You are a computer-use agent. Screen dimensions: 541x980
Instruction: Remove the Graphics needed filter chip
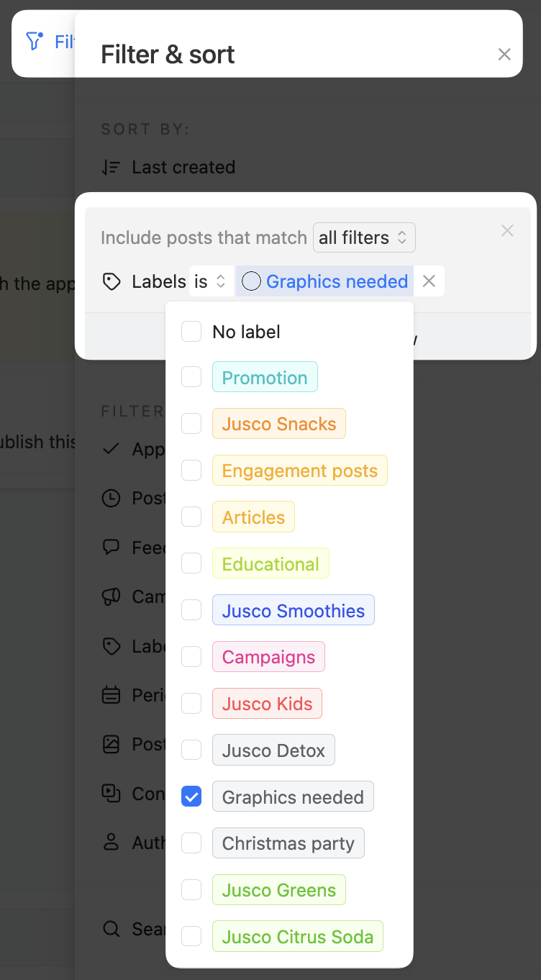[429, 281]
